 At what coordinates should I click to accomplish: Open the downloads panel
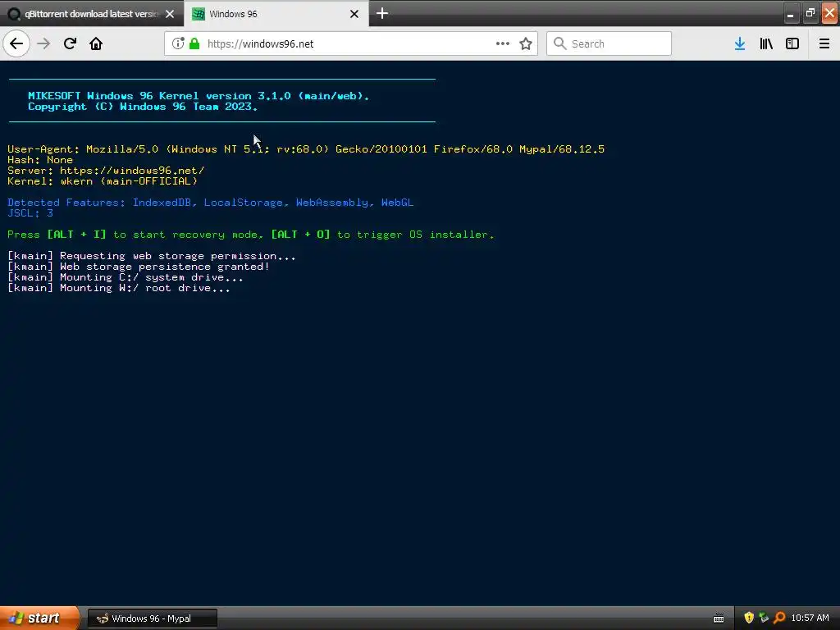tap(740, 43)
